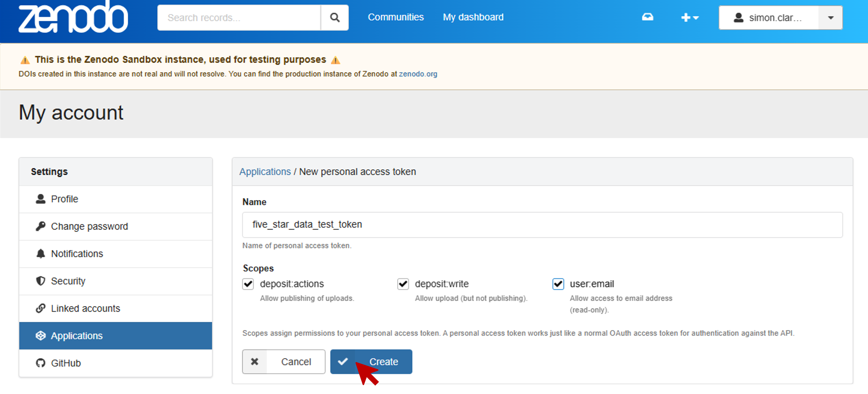Click the Applications breadcrumb link

[x=265, y=172]
